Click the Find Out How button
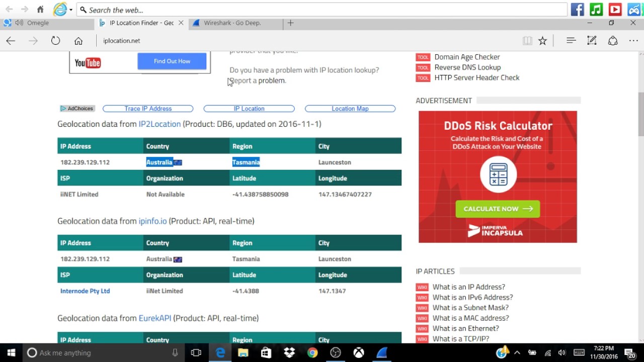 (172, 61)
